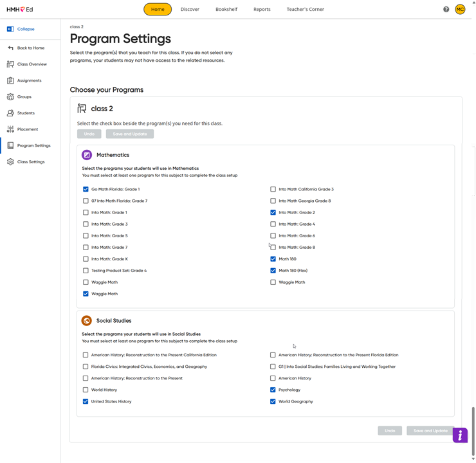The width and height of the screenshot is (476, 463).
Task: Click the class 2 breadcrumb text
Action: tap(77, 27)
